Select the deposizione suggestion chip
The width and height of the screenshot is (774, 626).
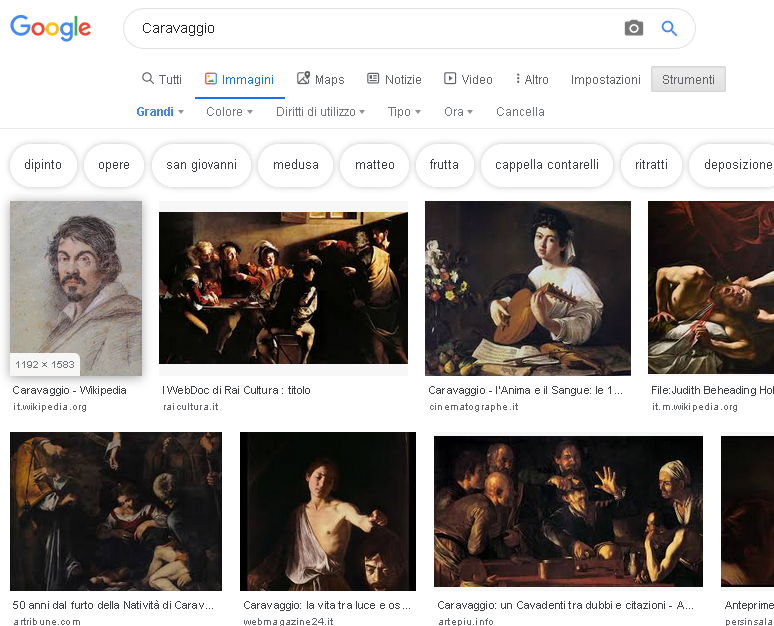732,165
